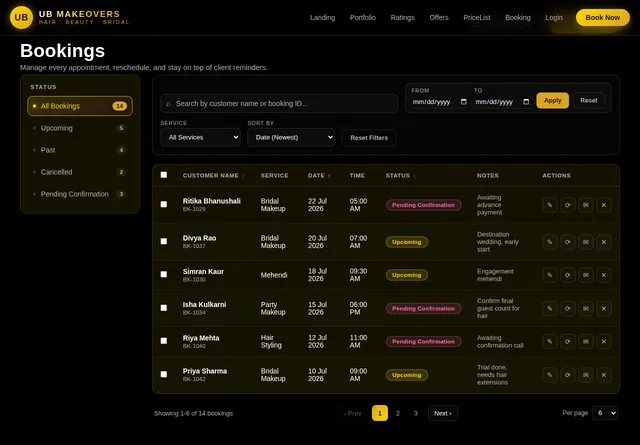Toggle the select-all bookings checkbox
The height and width of the screenshot is (445, 640).
pos(164,175)
